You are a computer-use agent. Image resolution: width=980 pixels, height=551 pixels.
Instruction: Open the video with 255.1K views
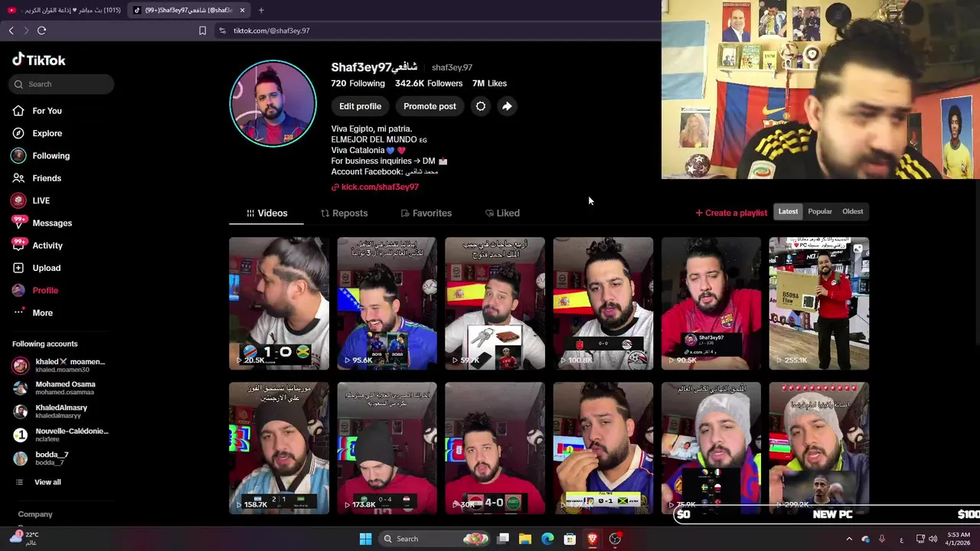819,303
